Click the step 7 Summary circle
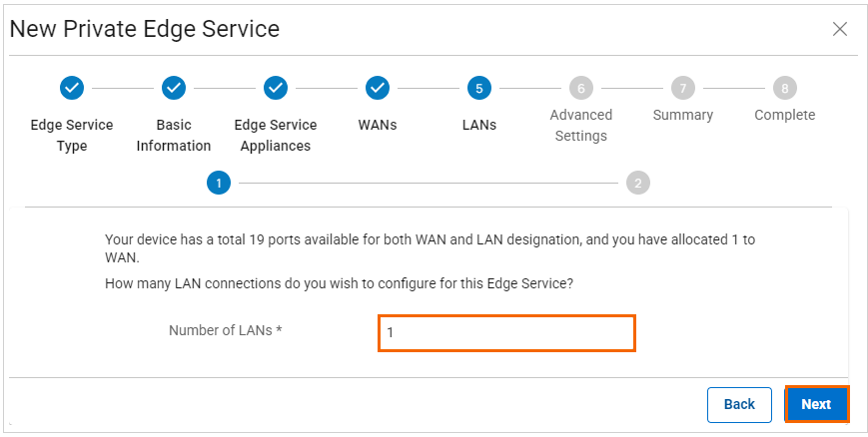The width and height of the screenshot is (868, 437). [x=682, y=88]
